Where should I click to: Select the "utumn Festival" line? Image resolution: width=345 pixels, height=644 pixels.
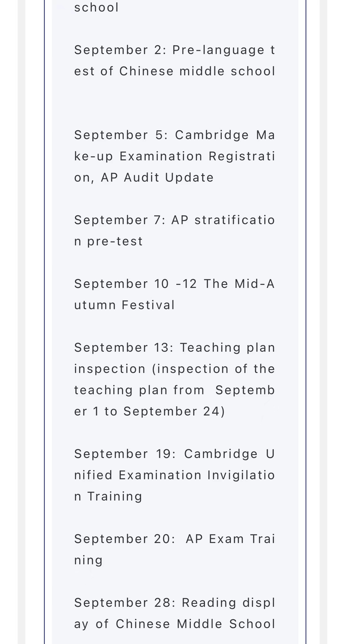click(x=124, y=305)
